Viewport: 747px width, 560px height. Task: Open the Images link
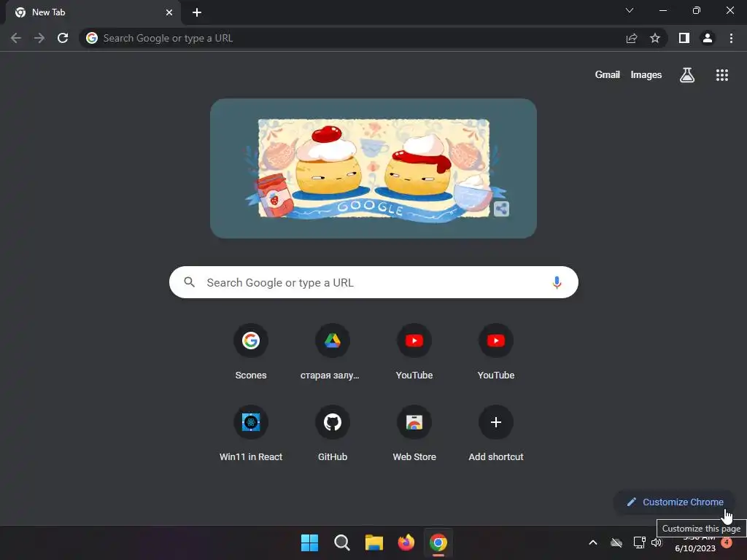point(646,75)
